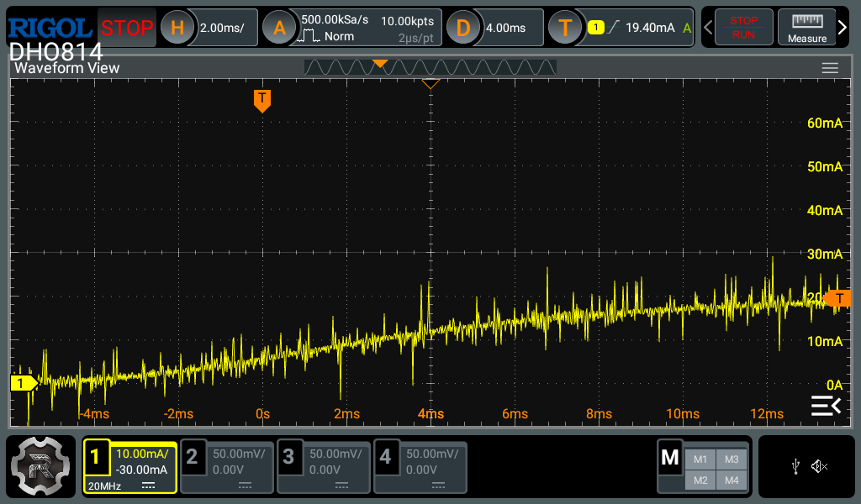Image resolution: width=861 pixels, height=504 pixels.
Task: Click the trigger source channel 1 badge
Action: point(596,28)
